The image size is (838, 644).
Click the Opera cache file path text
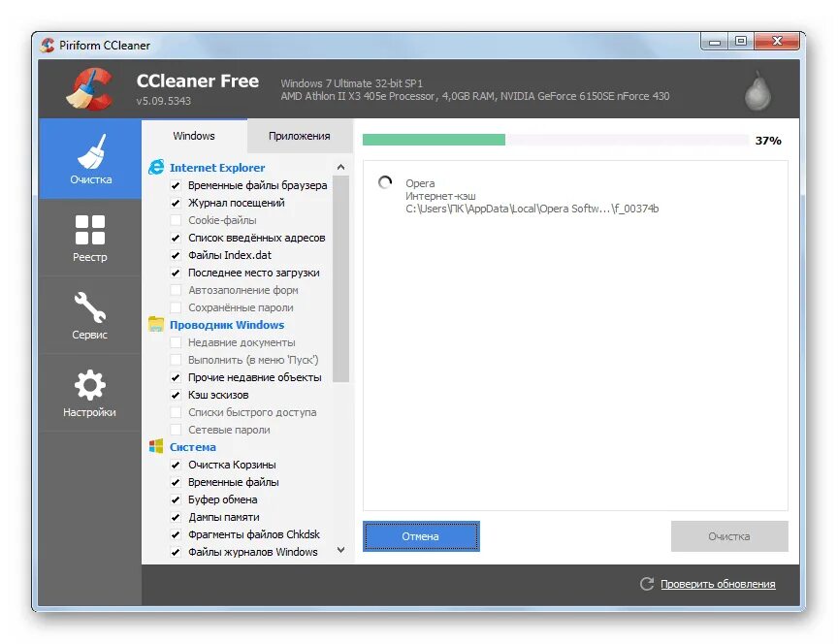(532, 209)
